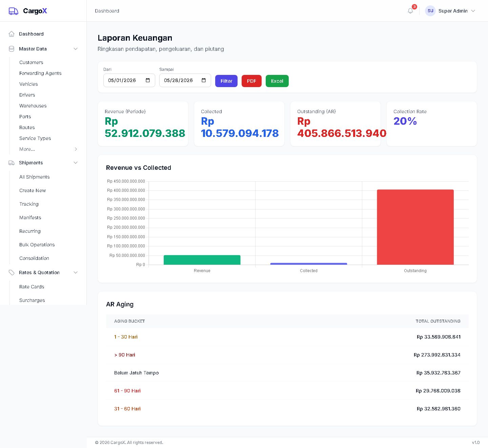Image resolution: width=488 pixels, height=448 pixels.
Task: Click the CargoX truck logo icon
Action: coord(14,11)
